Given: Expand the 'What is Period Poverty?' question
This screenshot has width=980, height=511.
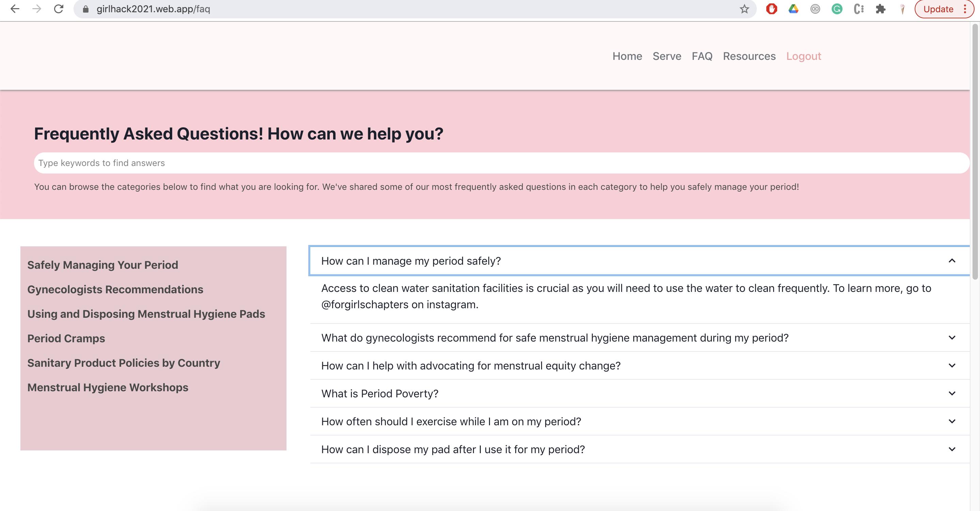Looking at the screenshot, I should pos(951,393).
